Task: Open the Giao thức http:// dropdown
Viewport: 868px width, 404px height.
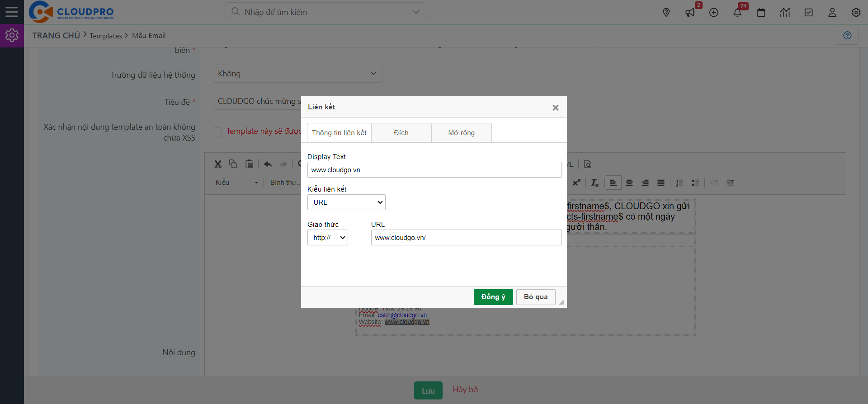Action: [x=328, y=238]
